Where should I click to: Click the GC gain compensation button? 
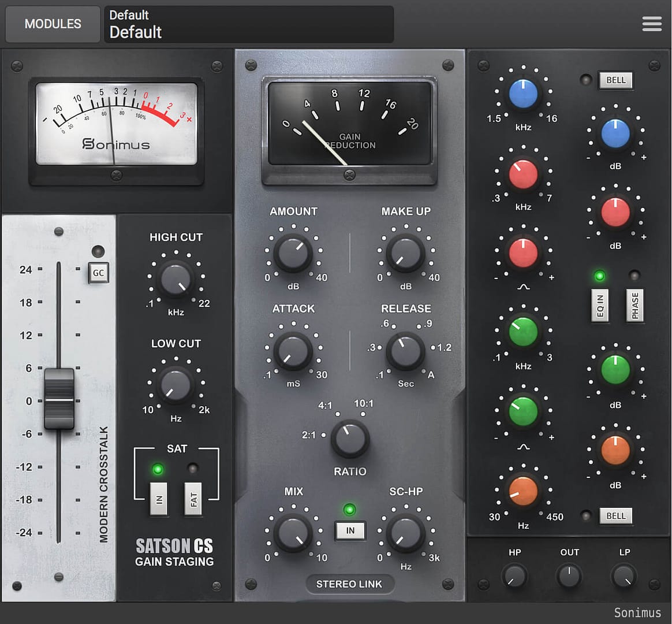pyautogui.click(x=98, y=273)
